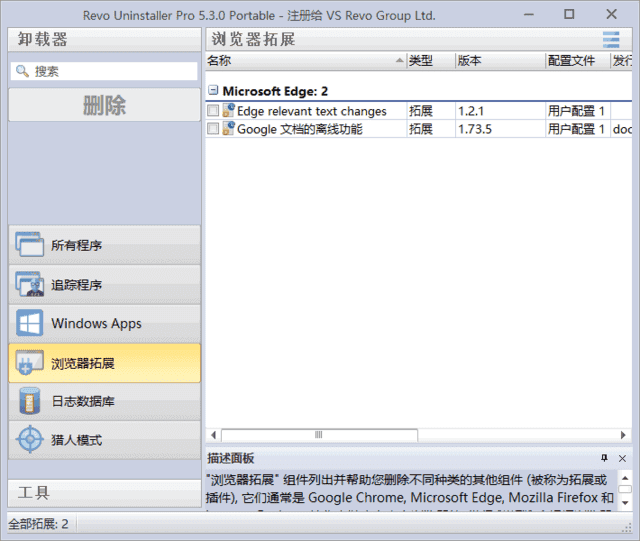Viewport: 640px width, 541px height.
Task: Pin the description panel (描述面板)
Action: [604, 458]
